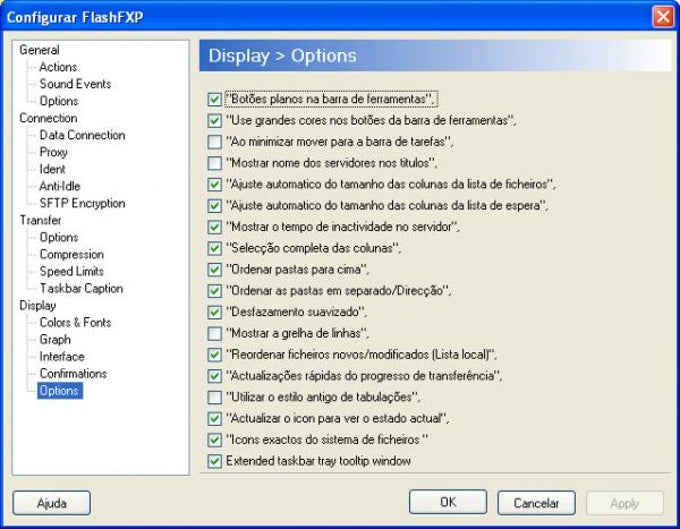Screen dimensions: 680x529
Task: Go to Proxy settings
Action: 54,152
